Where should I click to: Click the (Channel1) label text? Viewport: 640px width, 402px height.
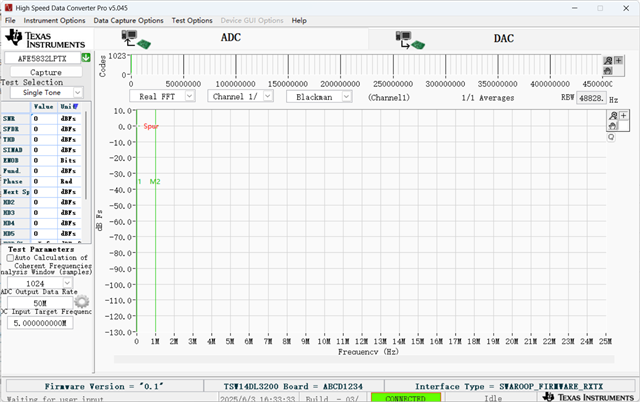coord(389,98)
